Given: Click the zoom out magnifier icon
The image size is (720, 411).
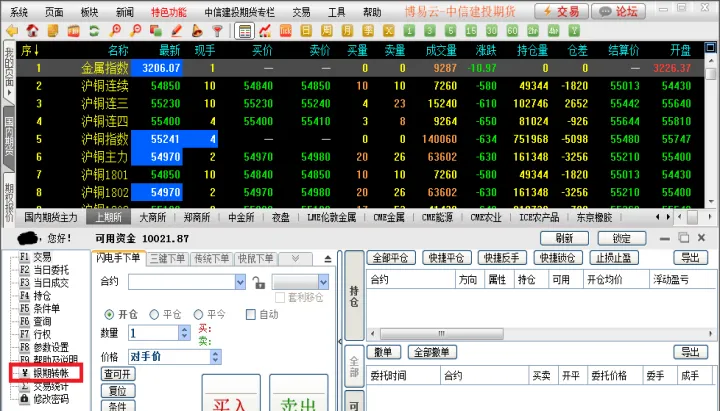Looking at the screenshot, I should pos(135,31).
